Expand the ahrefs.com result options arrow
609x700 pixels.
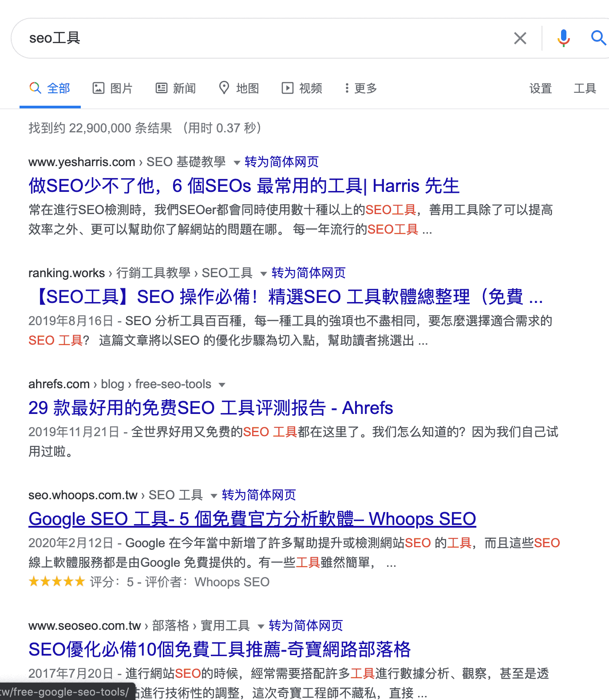point(222,385)
